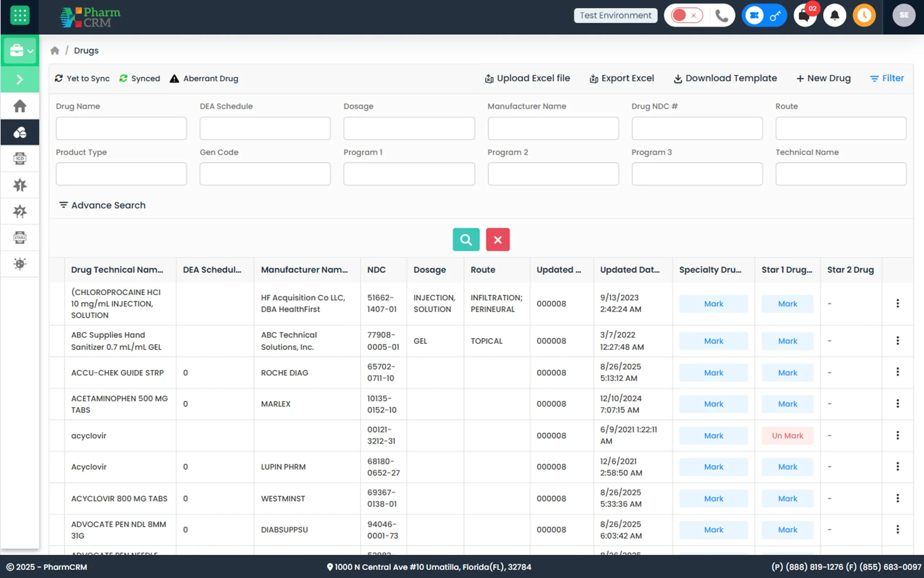Viewport: 924px width, 578px height.
Task: Open row menu for ROCHE DIAG drug
Action: (x=897, y=372)
